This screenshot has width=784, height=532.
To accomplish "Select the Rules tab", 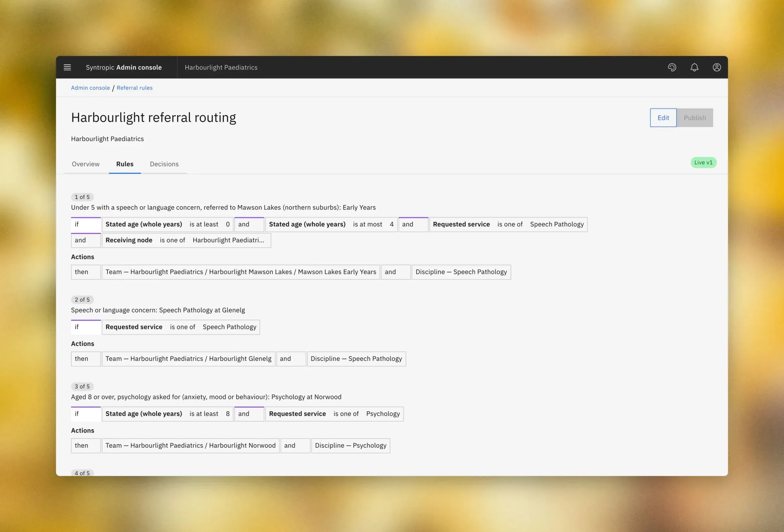I will coord(125,164).
